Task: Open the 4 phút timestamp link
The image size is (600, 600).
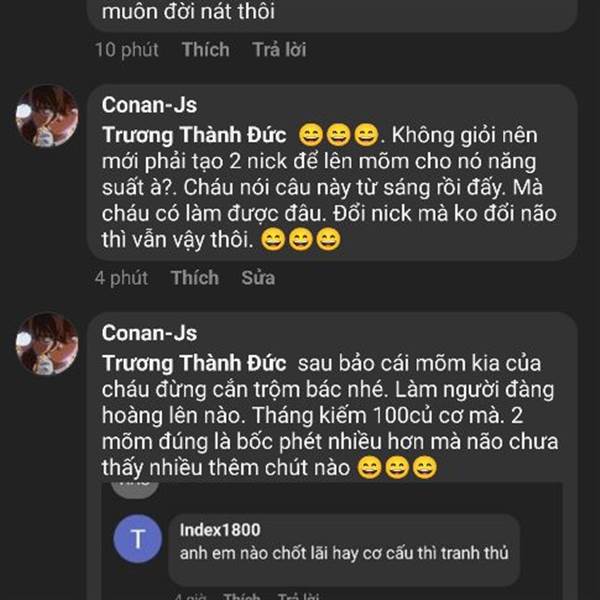Action: click(x=121, y=277)
